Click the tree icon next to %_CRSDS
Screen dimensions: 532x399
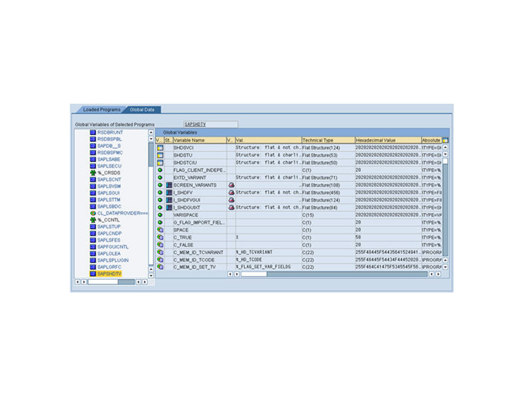93,173
